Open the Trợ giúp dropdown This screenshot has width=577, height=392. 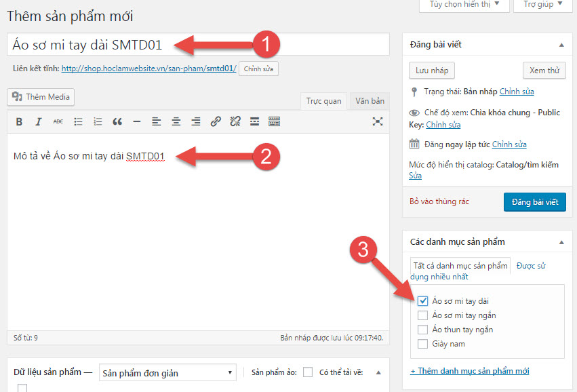pyautogui.click(x=543, y=5)
